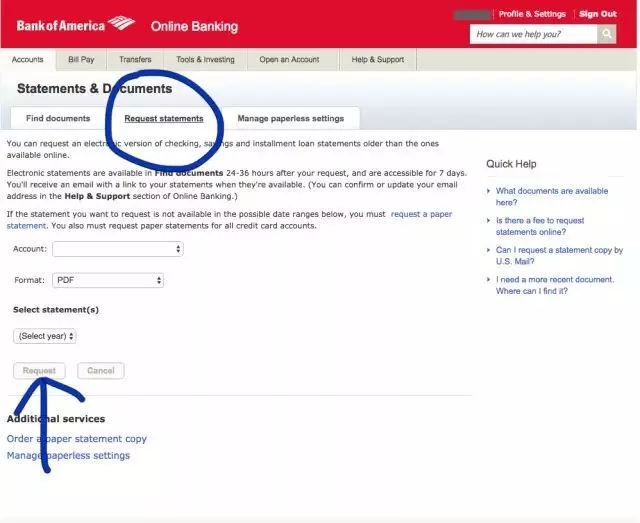Open the Bill Pay menu

coord(81,60)
